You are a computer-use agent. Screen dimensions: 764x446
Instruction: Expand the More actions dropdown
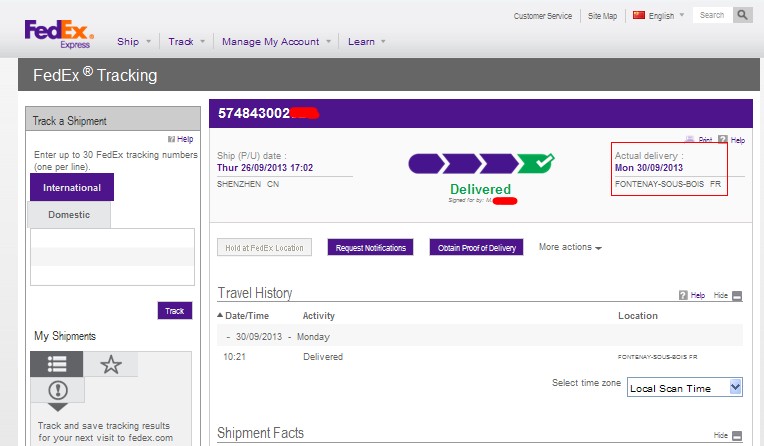(x=570, y=247)
